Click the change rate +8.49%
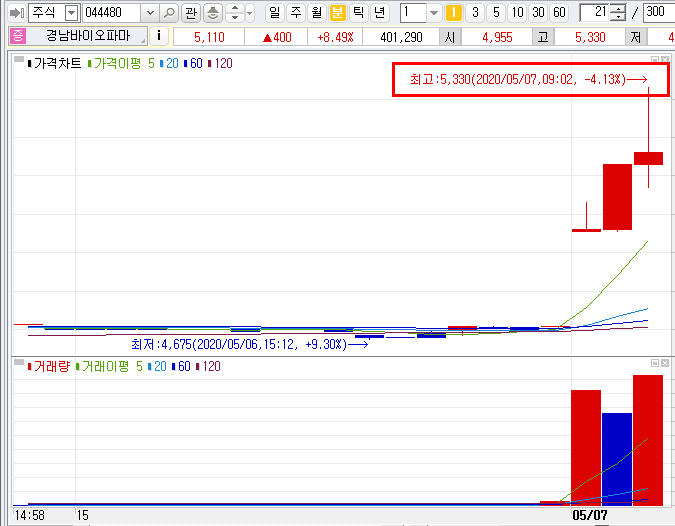 tap(335, 37)
